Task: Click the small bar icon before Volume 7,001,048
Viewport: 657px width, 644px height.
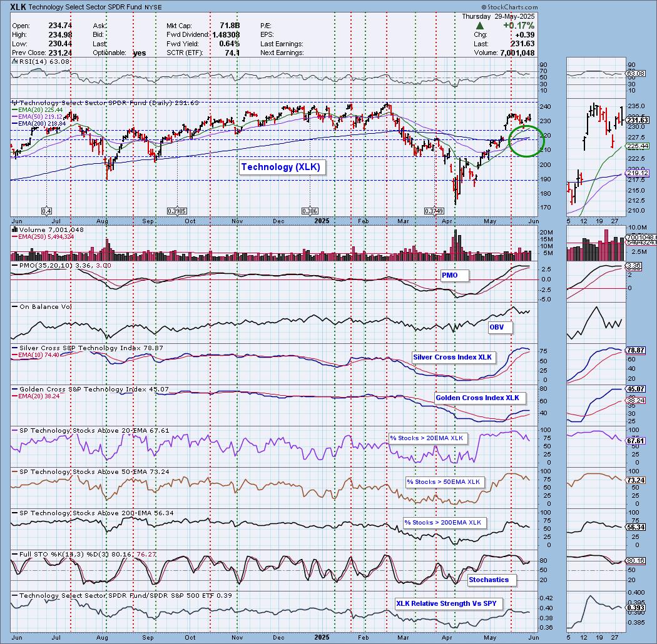Action: [x=14, y=229]
